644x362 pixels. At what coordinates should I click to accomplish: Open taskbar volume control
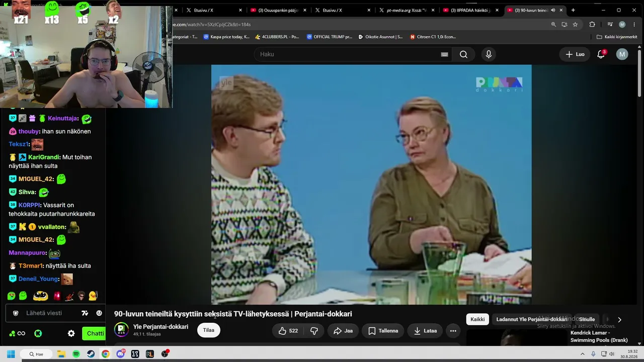612,354
